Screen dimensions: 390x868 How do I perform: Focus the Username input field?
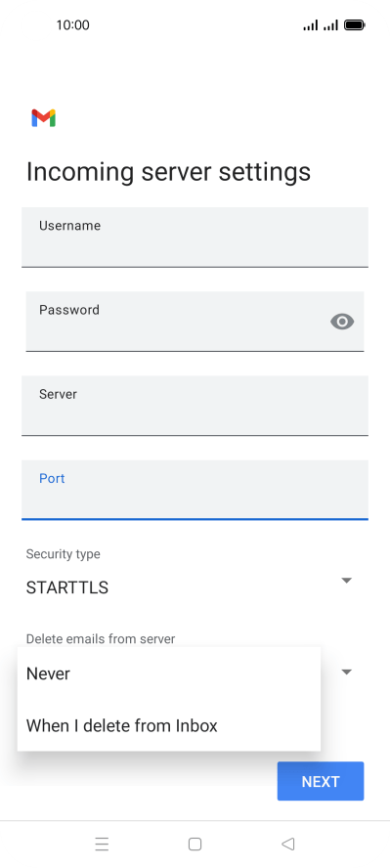(x=195, y=237)
